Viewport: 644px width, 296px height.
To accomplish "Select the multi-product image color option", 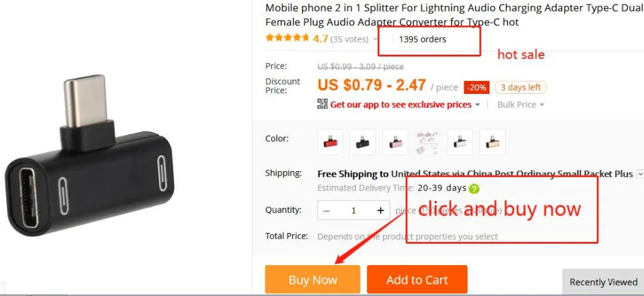I will [428, 142].
